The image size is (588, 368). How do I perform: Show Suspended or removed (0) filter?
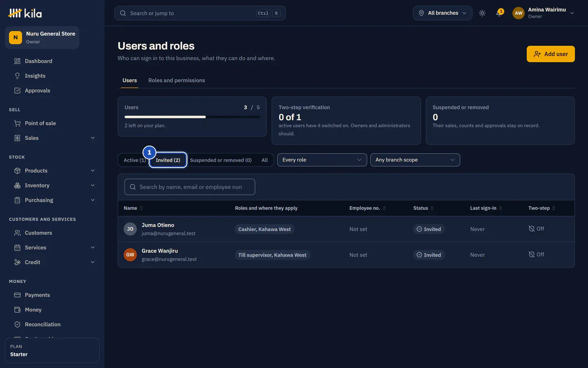point(220,160)
